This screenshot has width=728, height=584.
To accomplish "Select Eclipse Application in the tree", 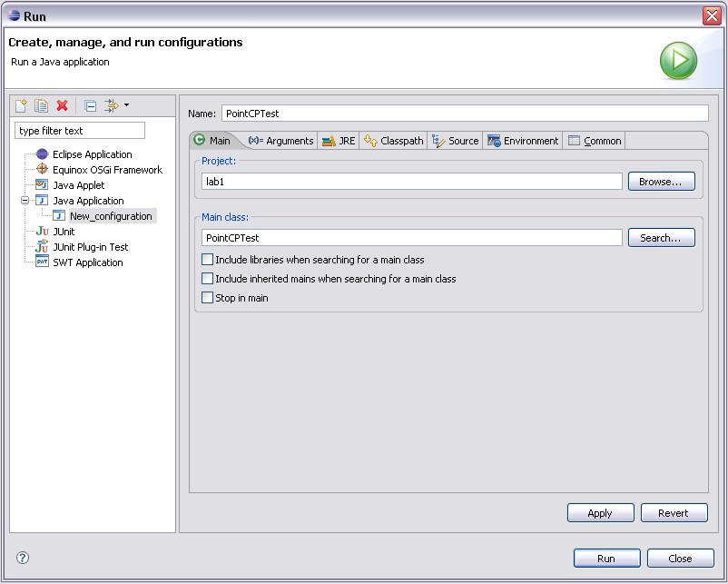I will pos(93,154).
